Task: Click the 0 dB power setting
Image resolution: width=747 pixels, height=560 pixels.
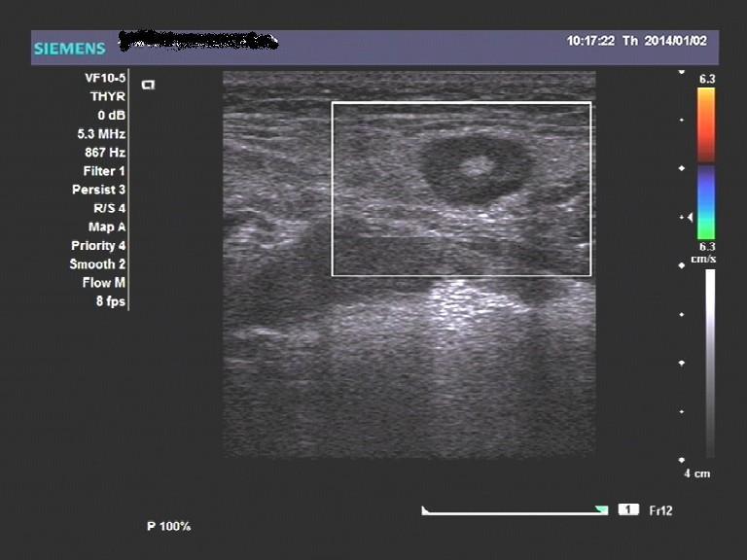Action: point(110,115)
